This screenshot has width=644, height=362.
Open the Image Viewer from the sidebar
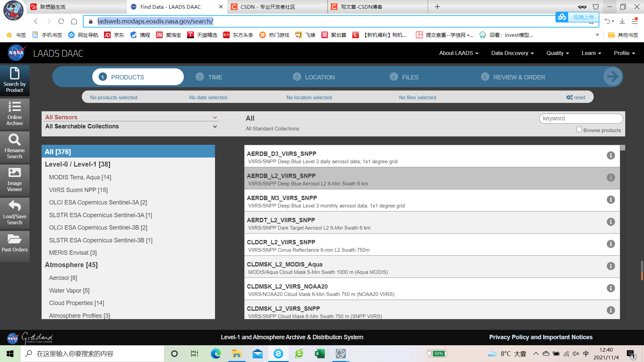pos(14,180)
